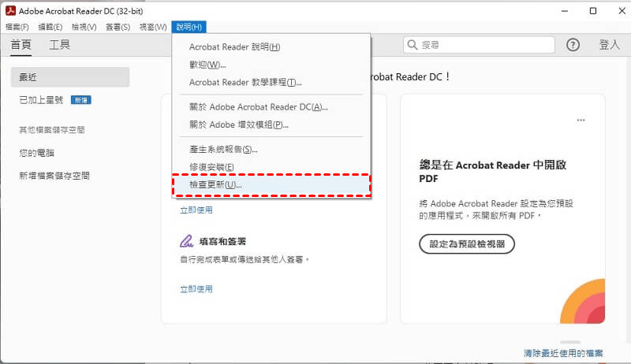Select 您的電腦 in sidebar

coord(36,153)
